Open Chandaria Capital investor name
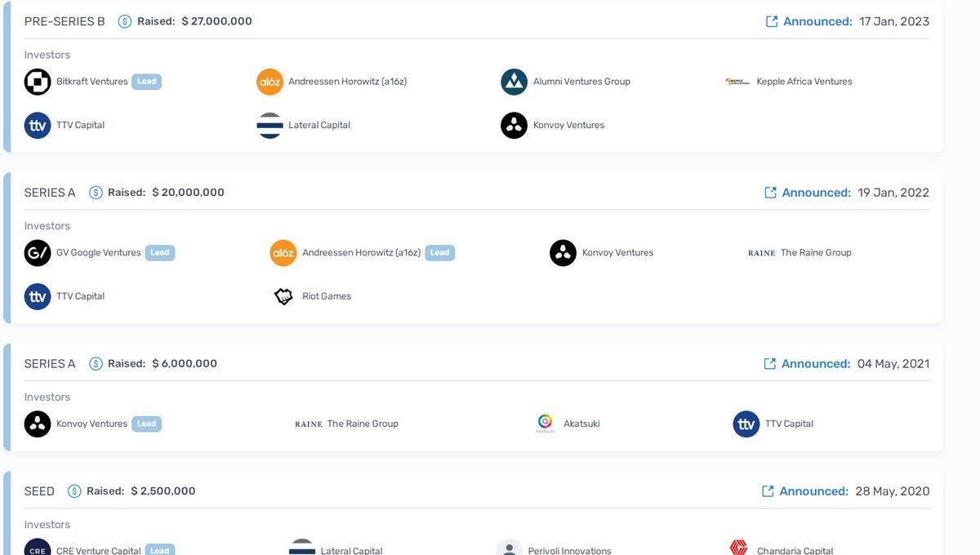980x555 pixels. (x=795, y=551)
